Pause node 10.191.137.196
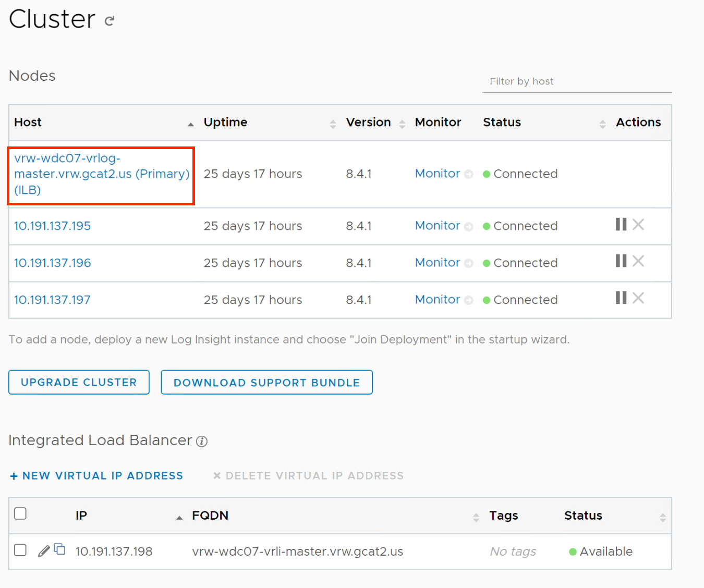The image size is (704, 588). tap(621, 261)
